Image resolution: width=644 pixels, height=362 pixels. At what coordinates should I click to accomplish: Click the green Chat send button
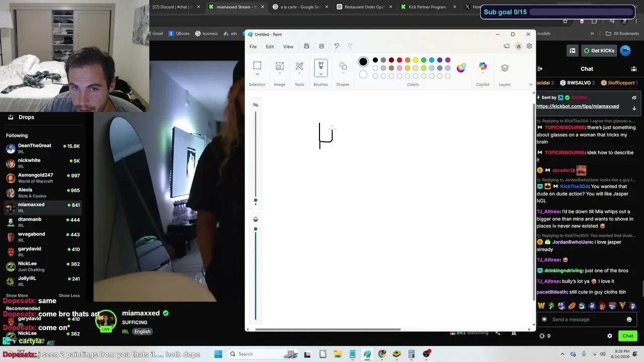click(x=628, y=336)
